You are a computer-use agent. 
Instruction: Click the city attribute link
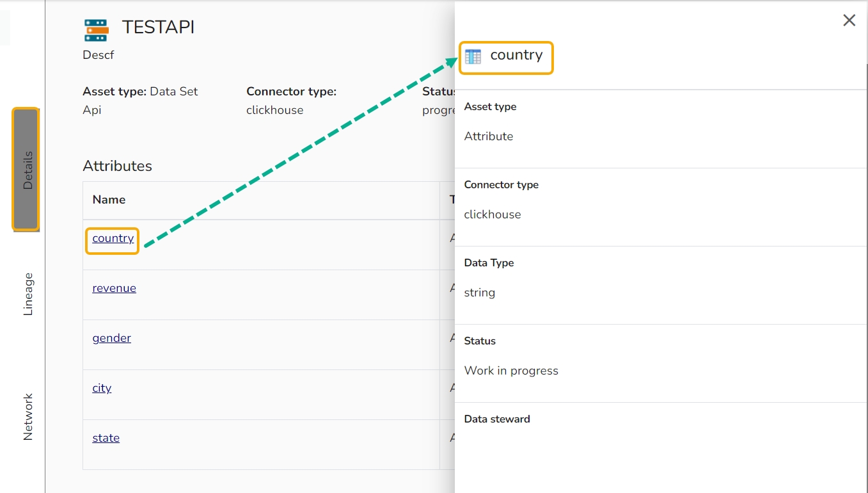pyautogui.click(x=102, y=388)
